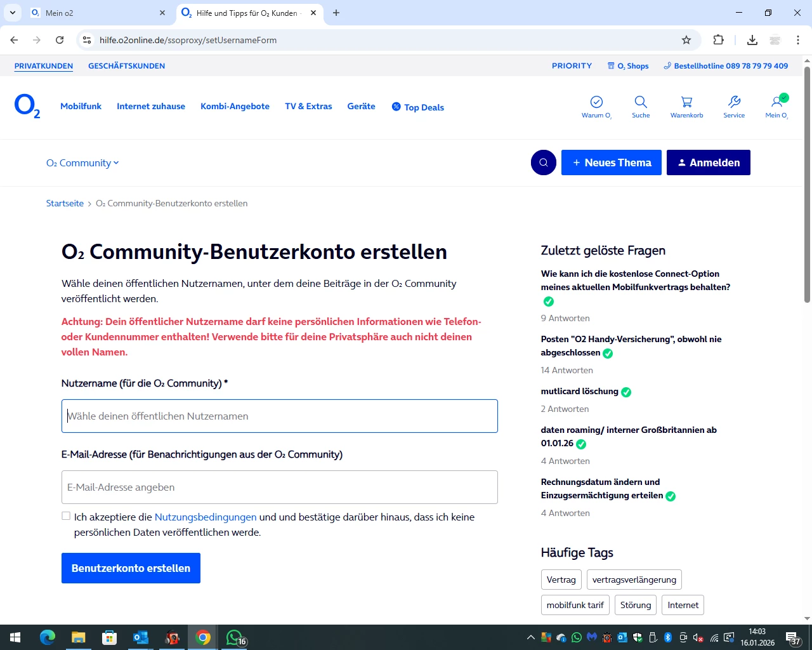The height and width of the screenshot is (650, 812).
Task: Close the Hilfe und Tipps tab
Action: click(x=313, y=13)
